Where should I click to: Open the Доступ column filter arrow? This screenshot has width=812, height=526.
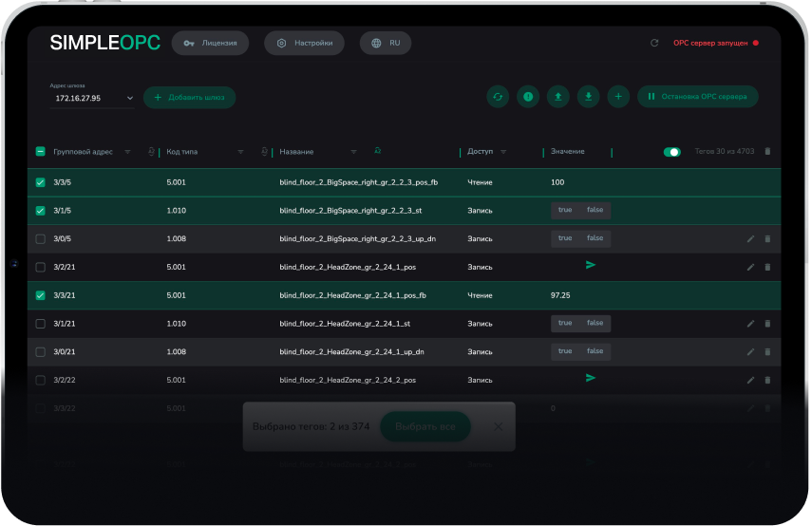point(503,152)
